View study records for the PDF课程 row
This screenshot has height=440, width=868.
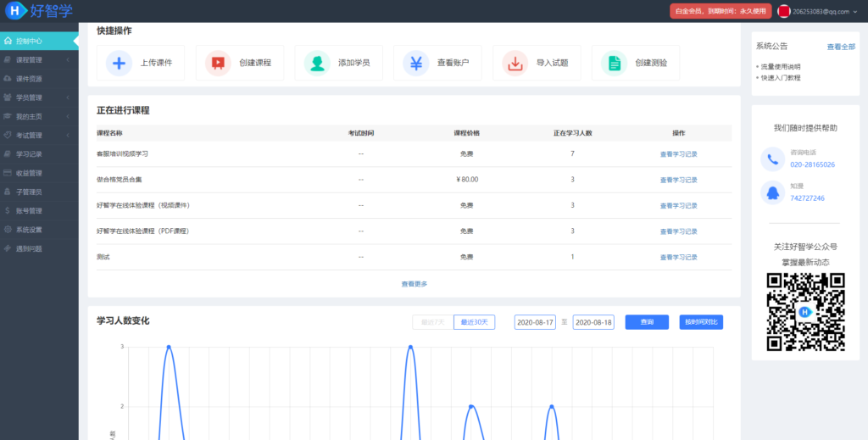(x=679, y=231)
